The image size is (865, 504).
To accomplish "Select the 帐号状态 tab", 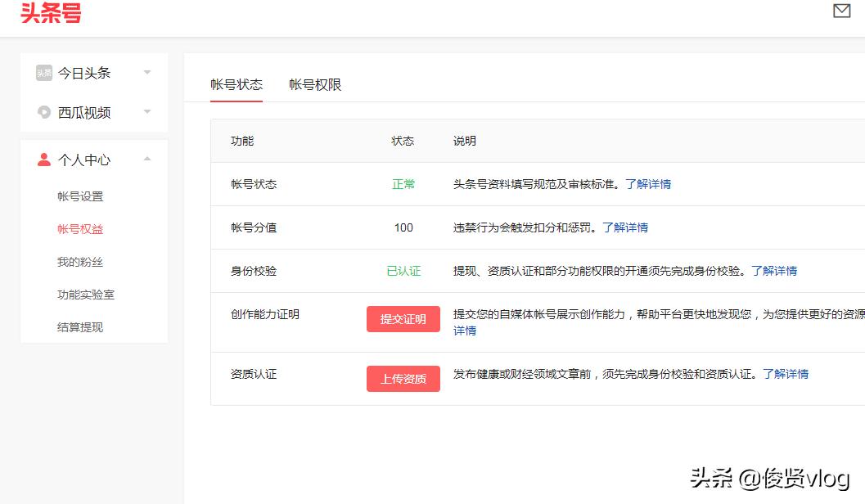I will tap(237, 83).
